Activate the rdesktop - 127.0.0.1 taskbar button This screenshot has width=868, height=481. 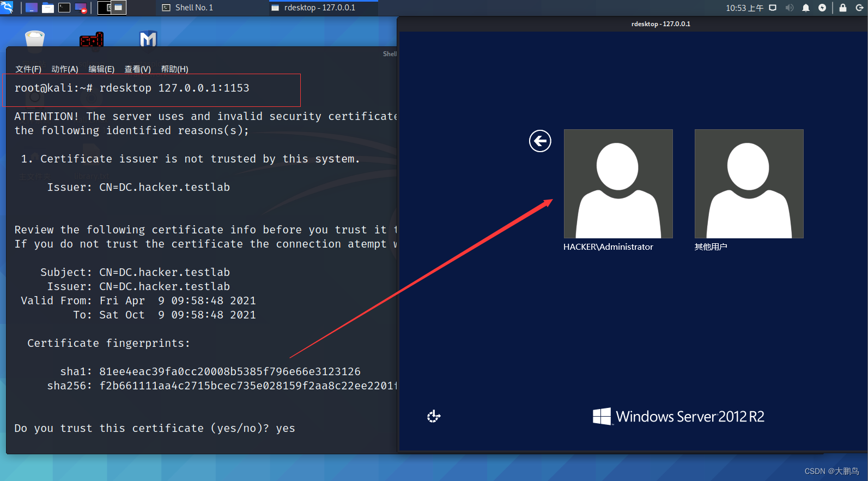tap(323, 8)
